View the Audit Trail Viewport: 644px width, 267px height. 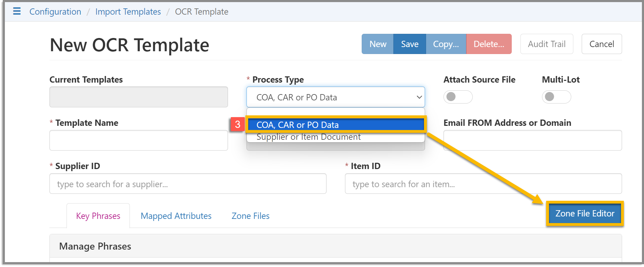coord(546,44)
